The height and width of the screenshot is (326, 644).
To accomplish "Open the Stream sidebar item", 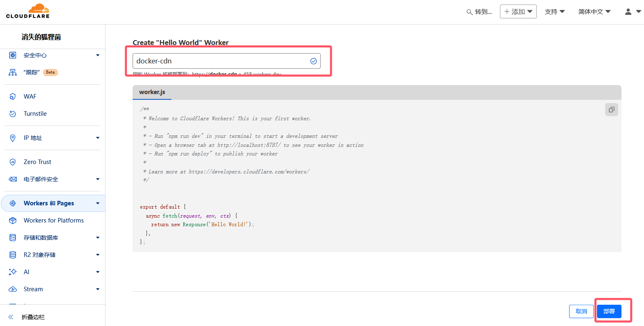I will 33,289.
